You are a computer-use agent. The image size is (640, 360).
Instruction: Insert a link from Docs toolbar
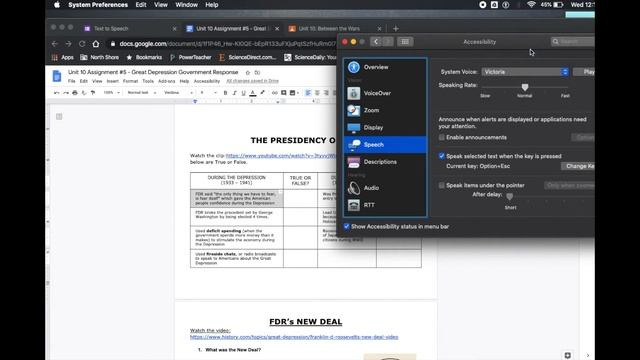(x=275, y=93)
